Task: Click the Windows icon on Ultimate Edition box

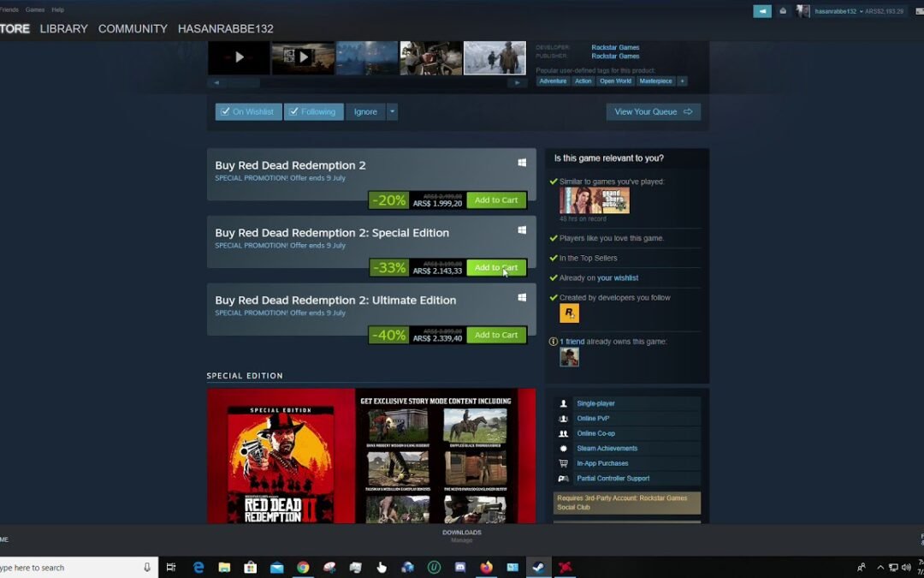Action: click(522, 298)
